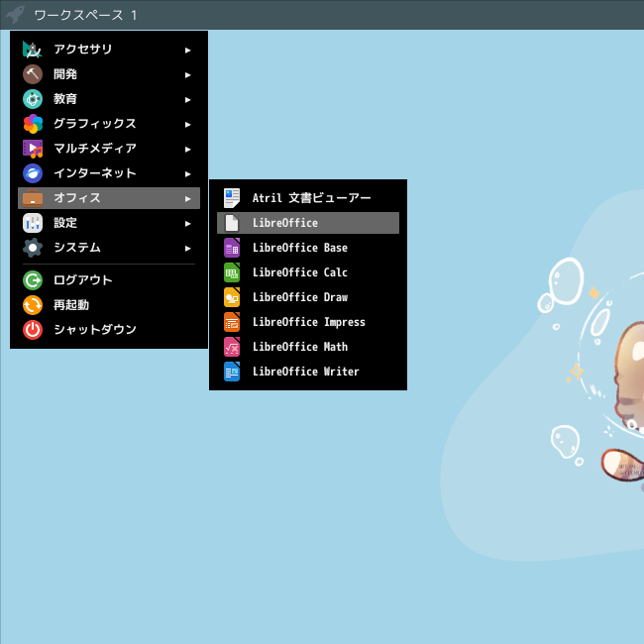
Task: Open LibreOffice Calc from the icon
Action: tap(232, 272)
